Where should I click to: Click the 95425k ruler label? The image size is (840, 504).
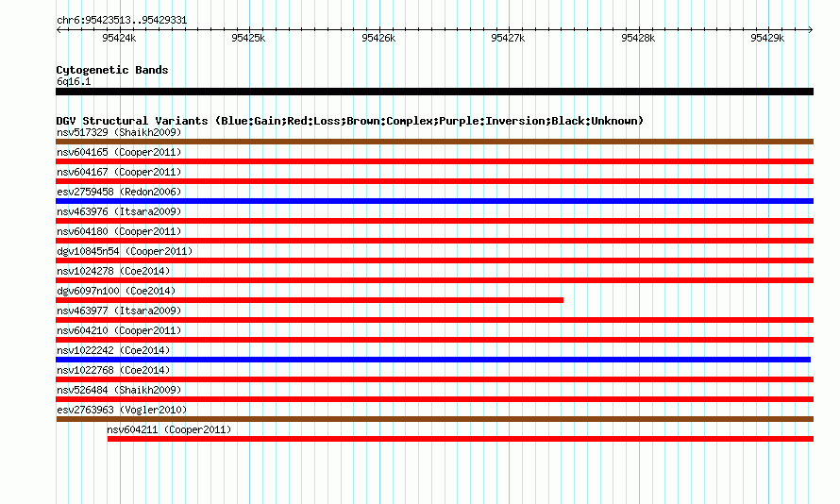pos(248,38)
